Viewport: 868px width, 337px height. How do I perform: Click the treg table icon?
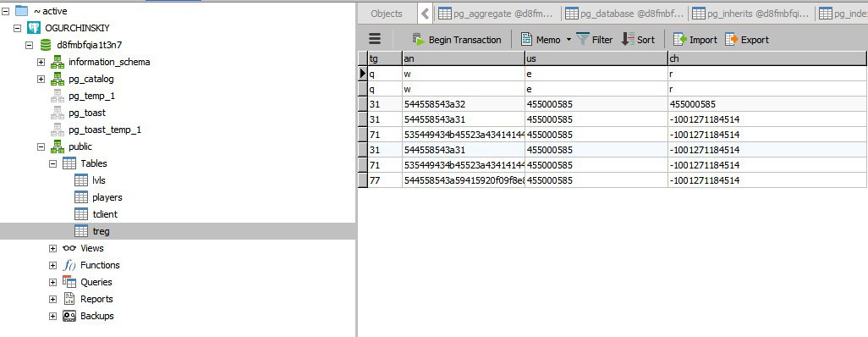(x=81, y=231)
